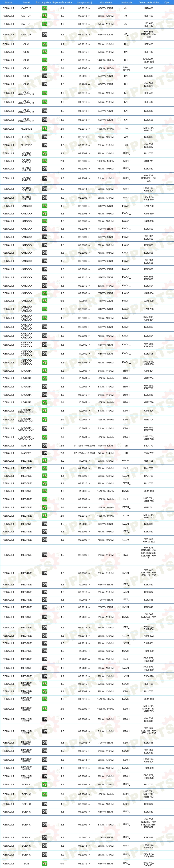174x868 pixels.
Task: Select the production date 10.2011 ->
Action: click(84, 301)
